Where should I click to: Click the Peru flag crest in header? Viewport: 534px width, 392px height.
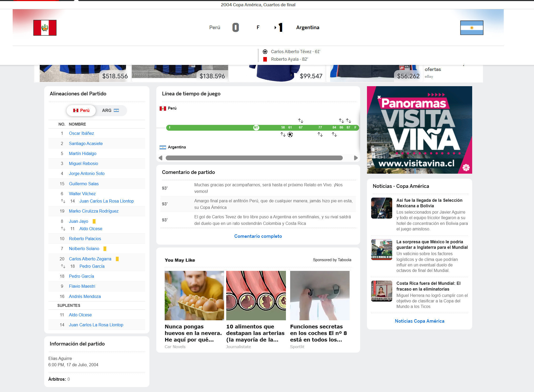[45, 28]
